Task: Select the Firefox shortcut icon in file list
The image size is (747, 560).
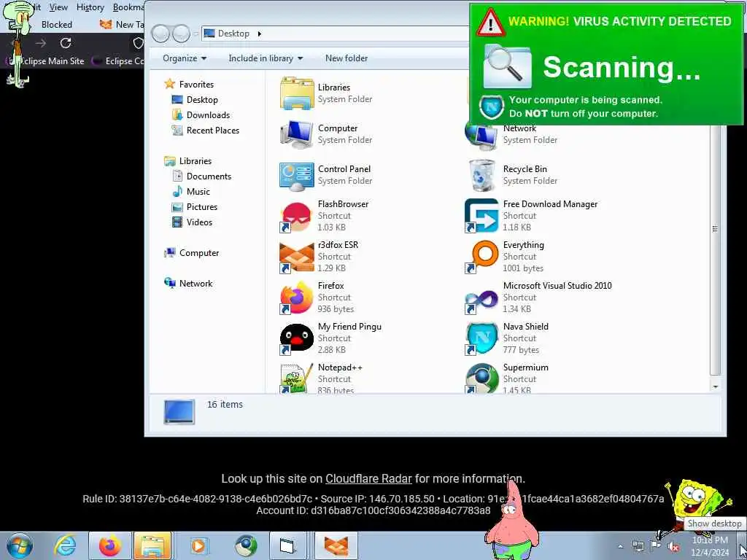Action: [x=297, y=298]
